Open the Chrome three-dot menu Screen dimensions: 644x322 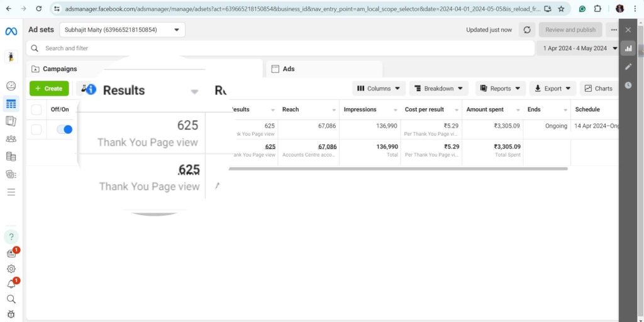click(635, 9)
